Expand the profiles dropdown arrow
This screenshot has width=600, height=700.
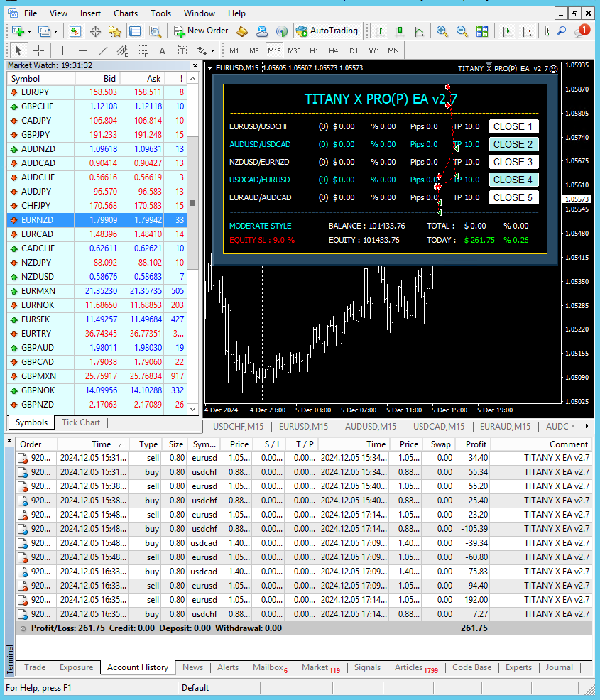coord(55,31)
